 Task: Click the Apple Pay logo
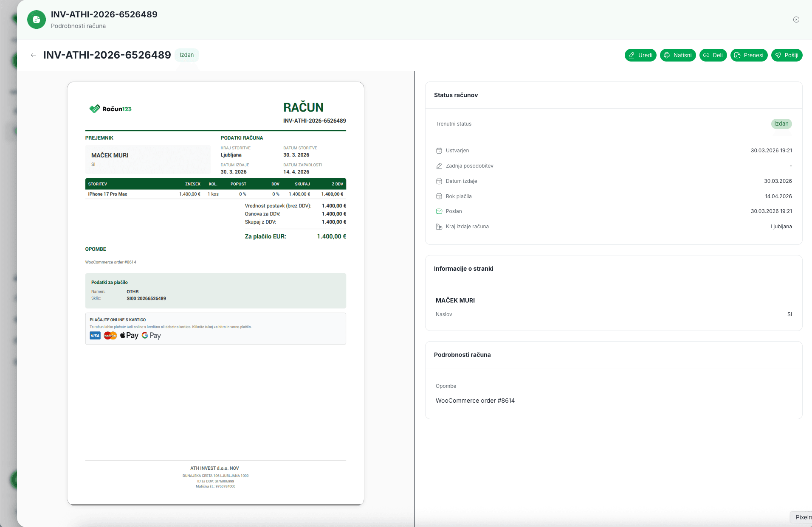[x=129, y=336]
